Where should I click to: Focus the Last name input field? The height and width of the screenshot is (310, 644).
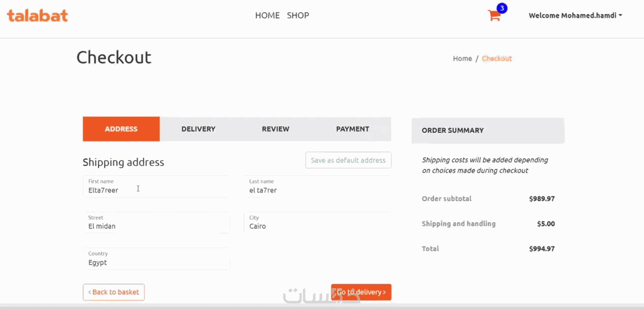(317, 190)
